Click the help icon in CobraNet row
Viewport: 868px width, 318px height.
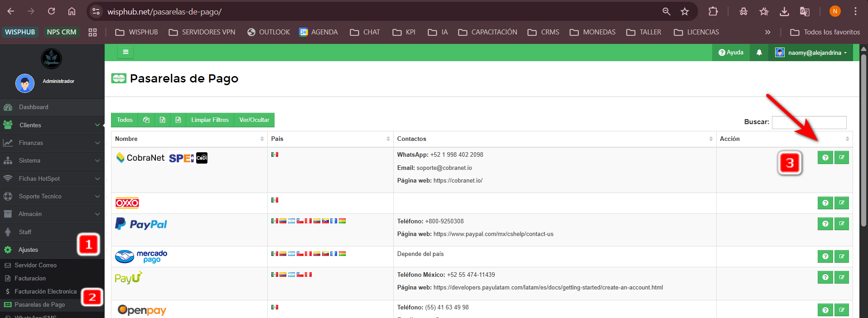[x=825, y=158]
